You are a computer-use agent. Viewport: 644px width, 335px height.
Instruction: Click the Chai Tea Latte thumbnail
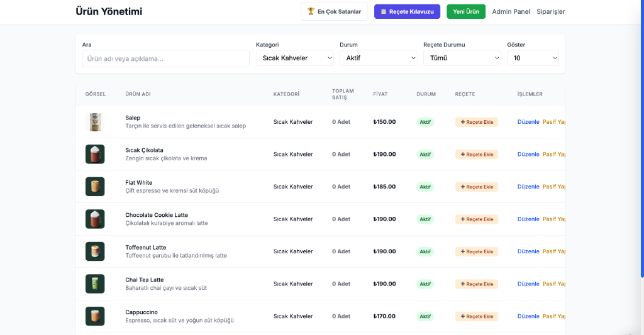(x=95, y=284)
